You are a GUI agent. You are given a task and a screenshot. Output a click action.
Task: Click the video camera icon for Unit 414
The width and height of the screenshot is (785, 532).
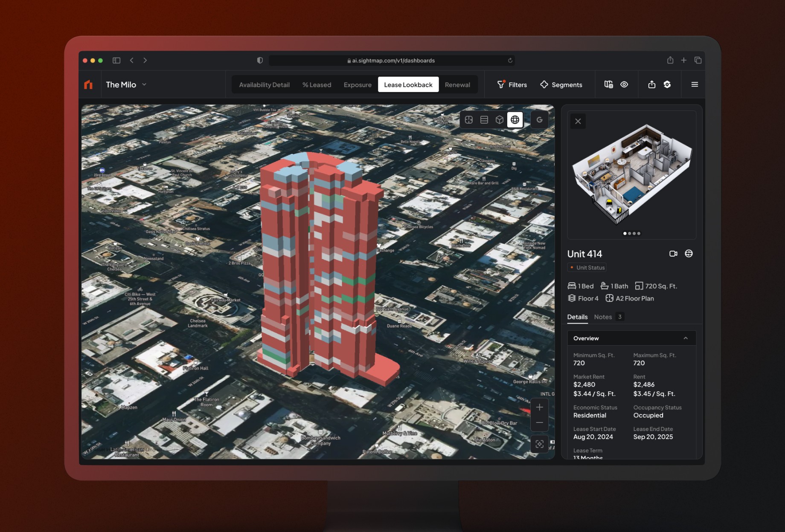(673, 254)
